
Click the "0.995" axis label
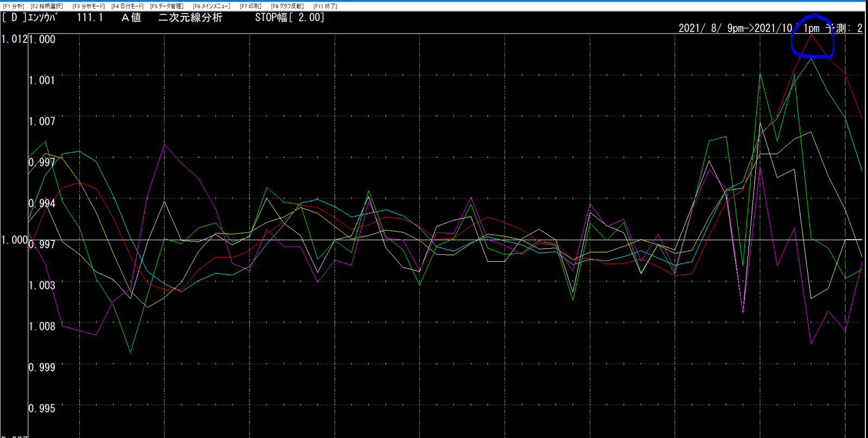pyautogui.click(x=42, y=408)
